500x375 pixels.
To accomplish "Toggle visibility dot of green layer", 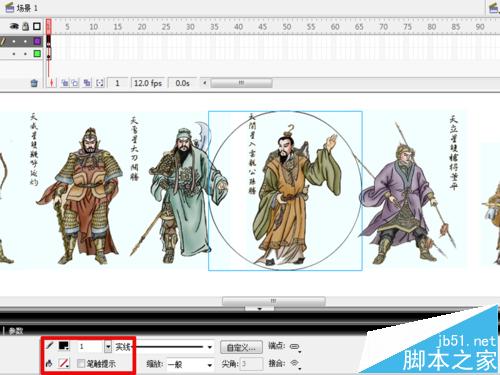I will coord(14,54).
